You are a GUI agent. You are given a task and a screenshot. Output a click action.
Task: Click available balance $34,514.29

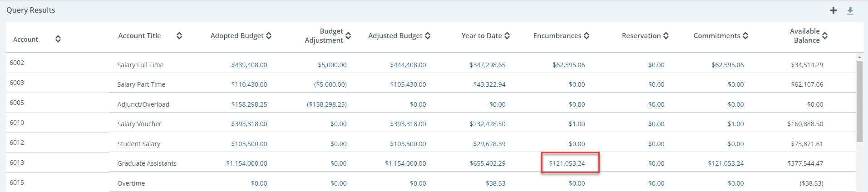(807, 65)
